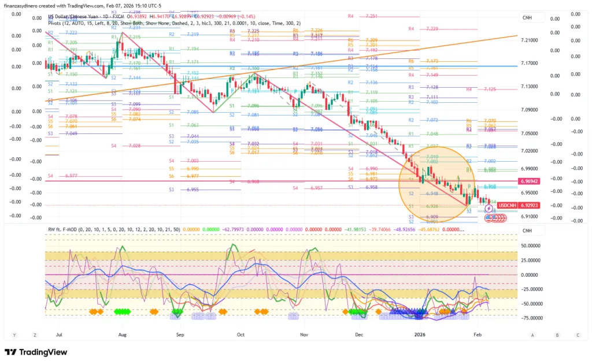Open the CNH currency selector on indicator pane
The width and height of the screenshot is (592, 364).
pos(527,231)
